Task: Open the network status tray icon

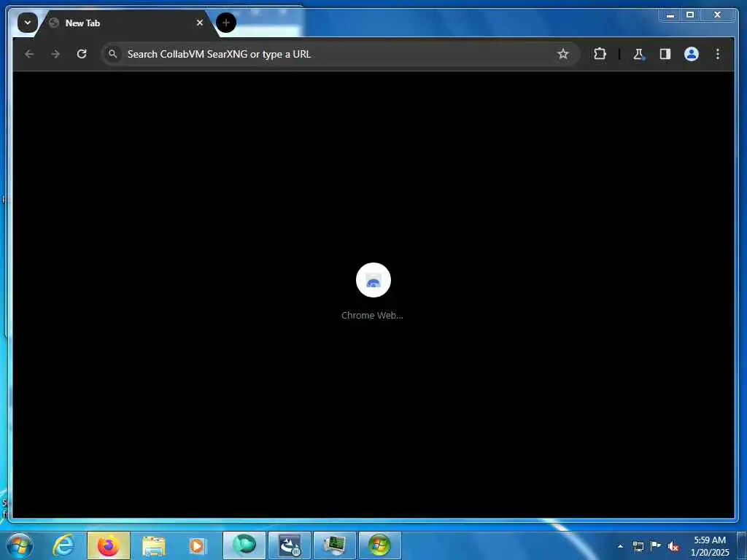Action: 638,546
